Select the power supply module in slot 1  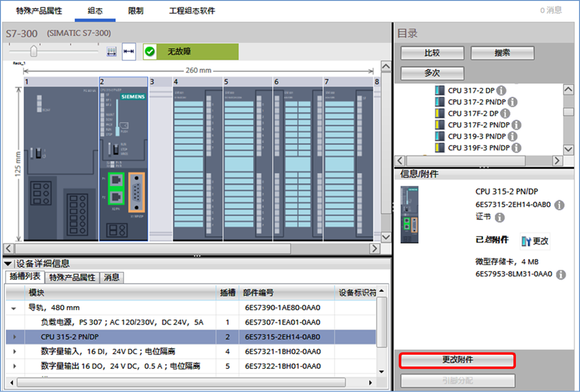pyautogui.click(x=61, y=164)
